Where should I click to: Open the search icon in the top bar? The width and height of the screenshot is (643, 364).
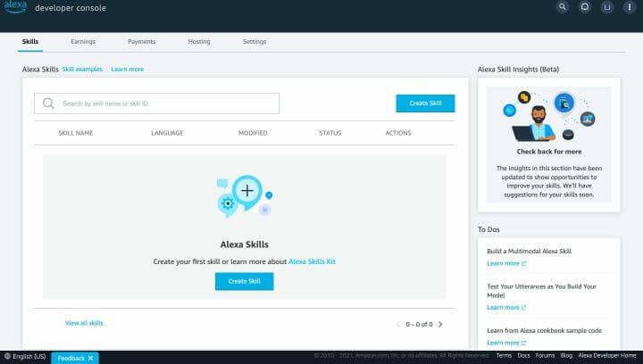click(x=563, y=7)
